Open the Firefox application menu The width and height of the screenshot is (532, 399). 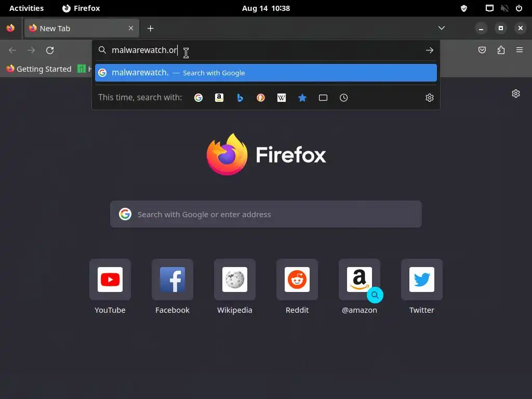point(520,50)
